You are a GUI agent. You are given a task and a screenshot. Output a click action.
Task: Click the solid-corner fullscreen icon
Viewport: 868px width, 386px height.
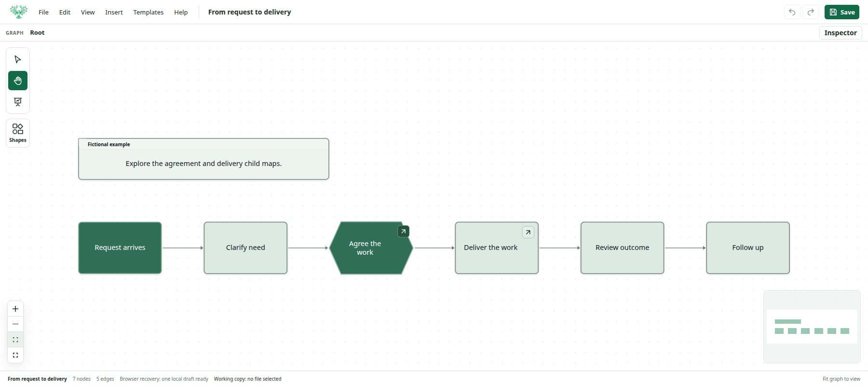pyautogui.click(x=15, y=355)
